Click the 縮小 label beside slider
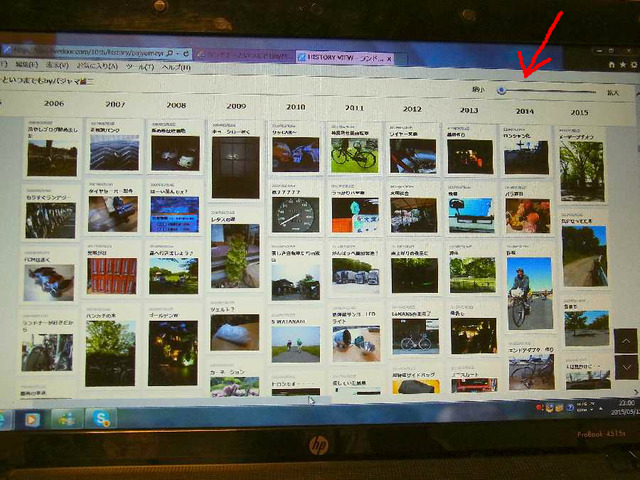The height and width of the screenshot is (480, 640). [478, 89]
